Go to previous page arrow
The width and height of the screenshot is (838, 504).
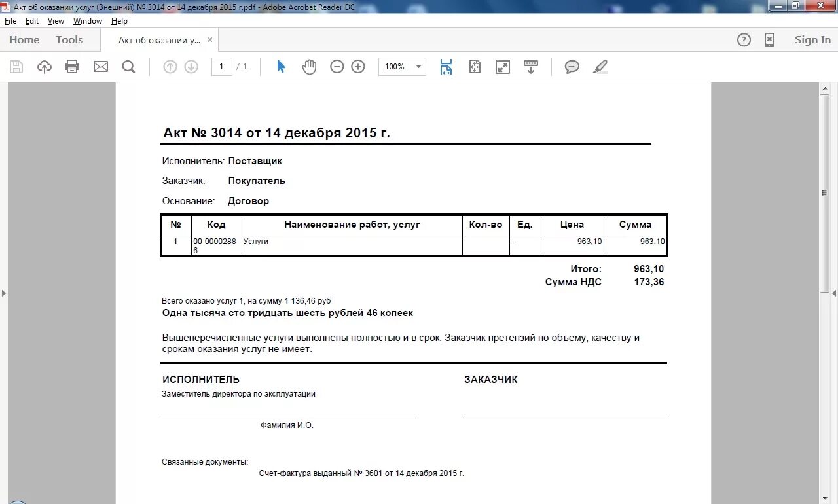(170, 66)
